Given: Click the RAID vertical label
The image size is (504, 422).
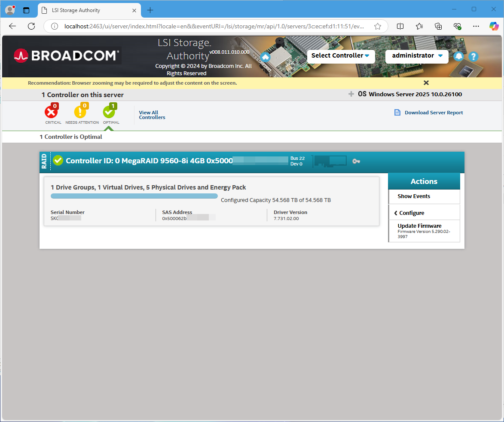Looking at the screenshot, I should coord(44,161).
